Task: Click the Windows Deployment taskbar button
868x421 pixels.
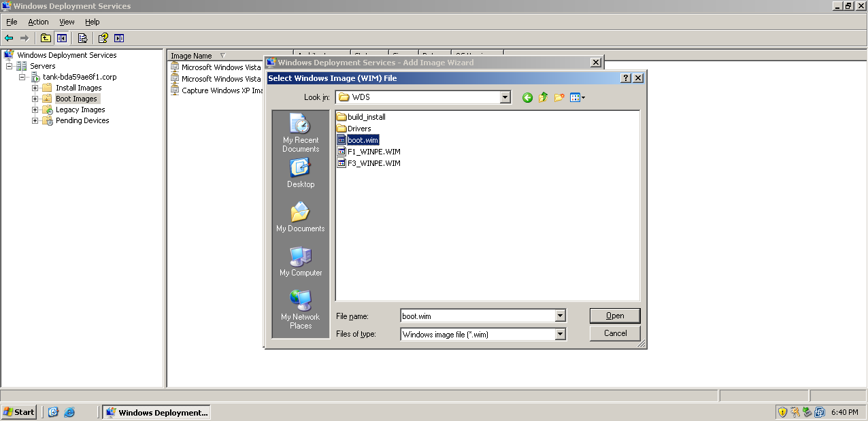Action: click(156, 412)
